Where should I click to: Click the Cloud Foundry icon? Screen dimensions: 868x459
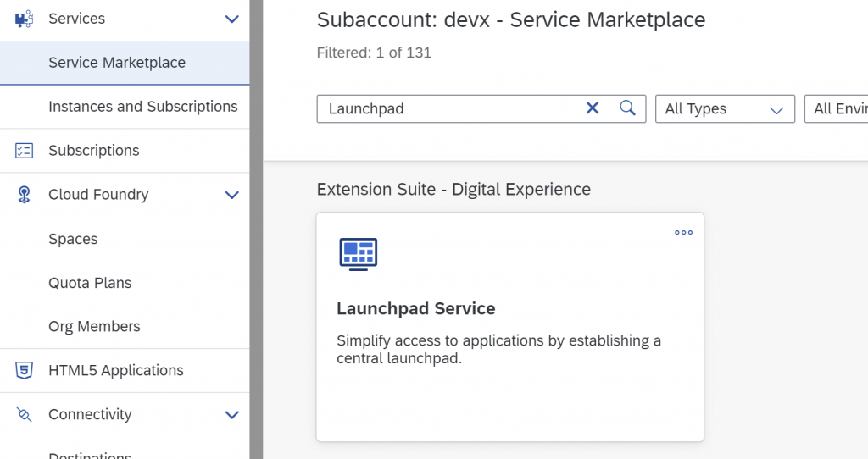[x=24, y=195]
